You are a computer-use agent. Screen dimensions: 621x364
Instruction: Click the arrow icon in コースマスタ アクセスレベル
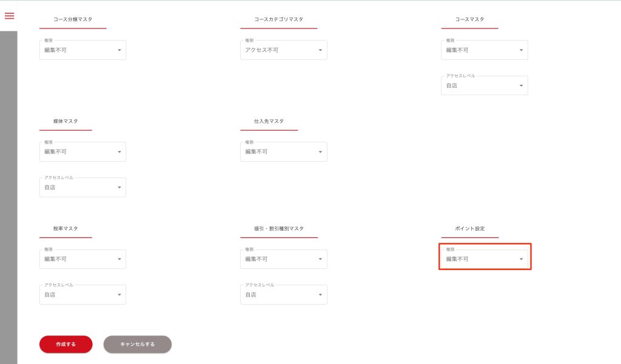521,86
